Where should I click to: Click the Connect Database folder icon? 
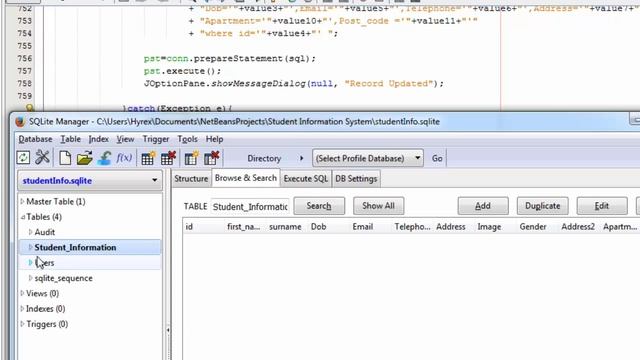[84, 158]
